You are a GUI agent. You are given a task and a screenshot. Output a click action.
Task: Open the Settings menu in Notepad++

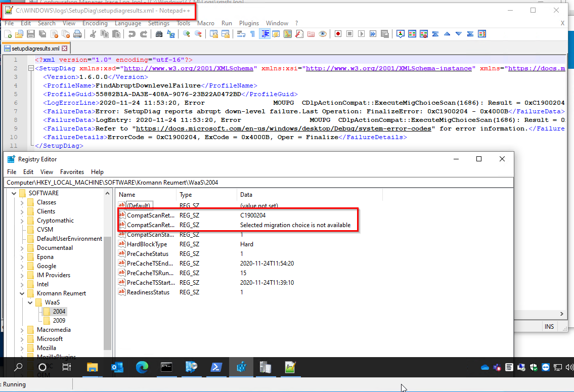(x=158, y=23)
